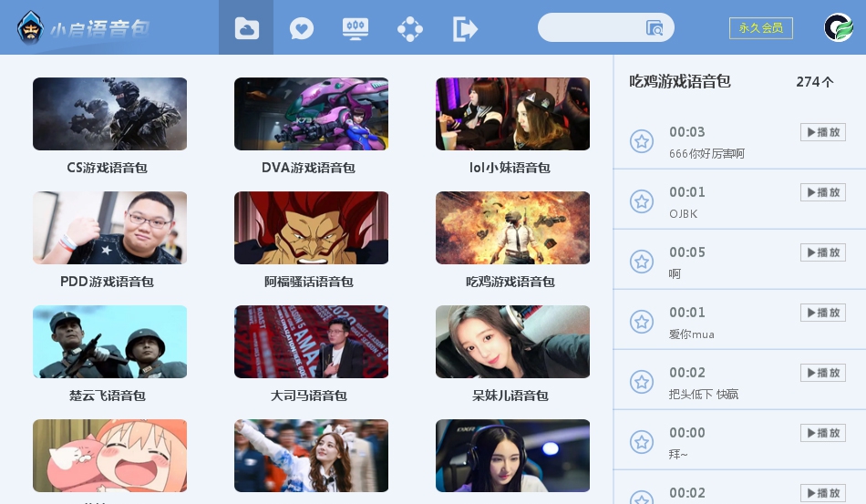Open the lol小妹语音包 thumbnail

click(512, 114)
